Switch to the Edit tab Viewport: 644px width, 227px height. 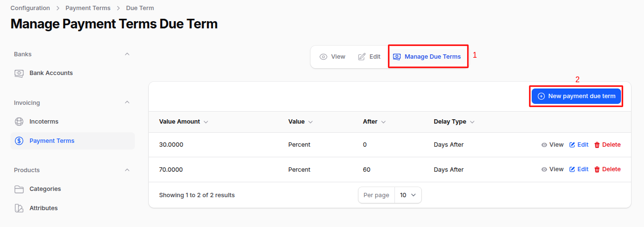tap(369, 57)
